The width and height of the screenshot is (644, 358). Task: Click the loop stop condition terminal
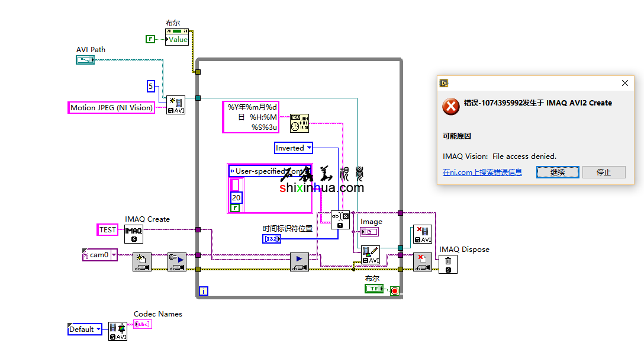coord(394,290)
